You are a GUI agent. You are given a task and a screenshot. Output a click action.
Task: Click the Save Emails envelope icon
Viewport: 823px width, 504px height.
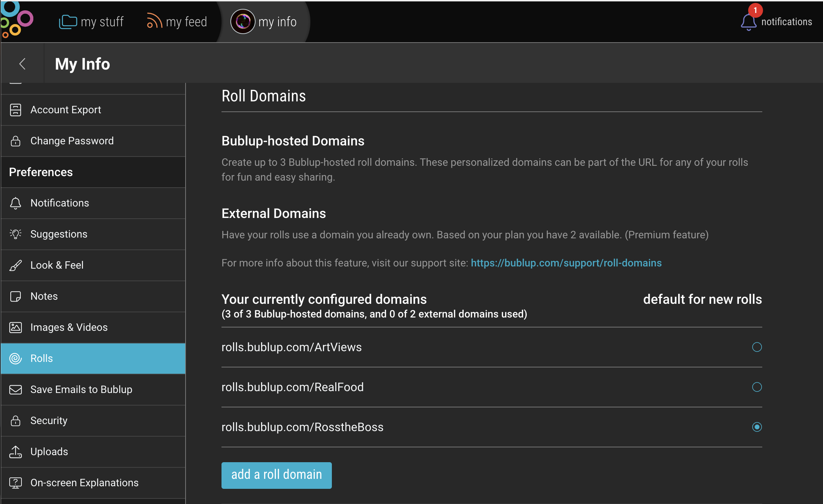(16, 390)
